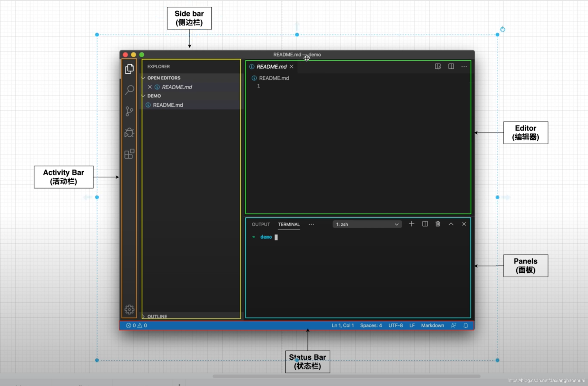Select the 1: zsh terminal dropdown
This screenshot has width=588, height=386.
pos(367,224)
